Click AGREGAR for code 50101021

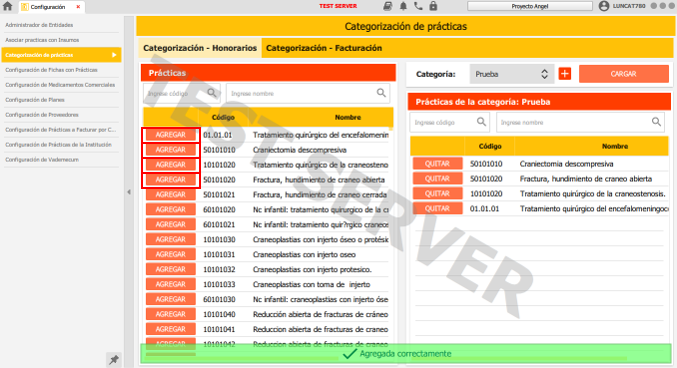click(171, 195)
